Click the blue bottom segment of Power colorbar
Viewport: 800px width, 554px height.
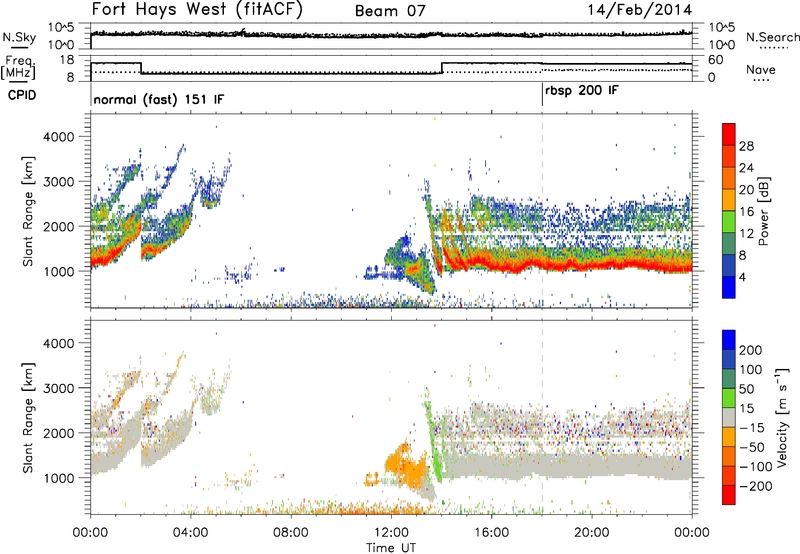click(729, 287)
